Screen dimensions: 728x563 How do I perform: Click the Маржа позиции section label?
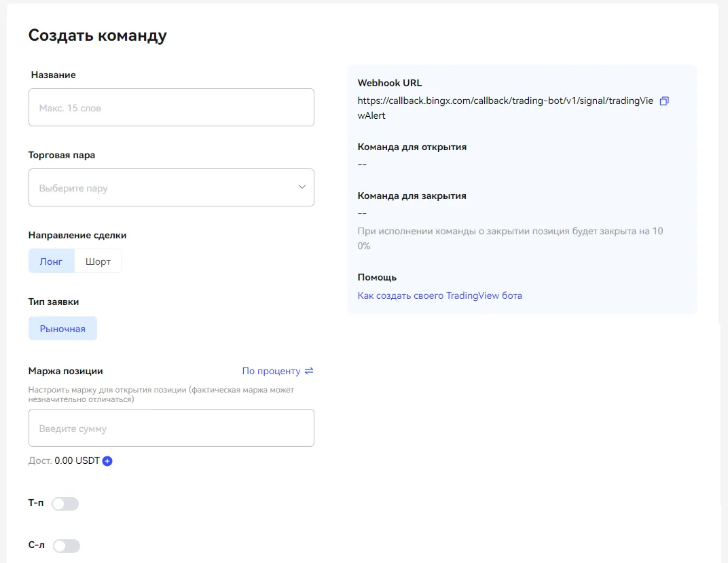pyautogui.click(x=65, y=371)
